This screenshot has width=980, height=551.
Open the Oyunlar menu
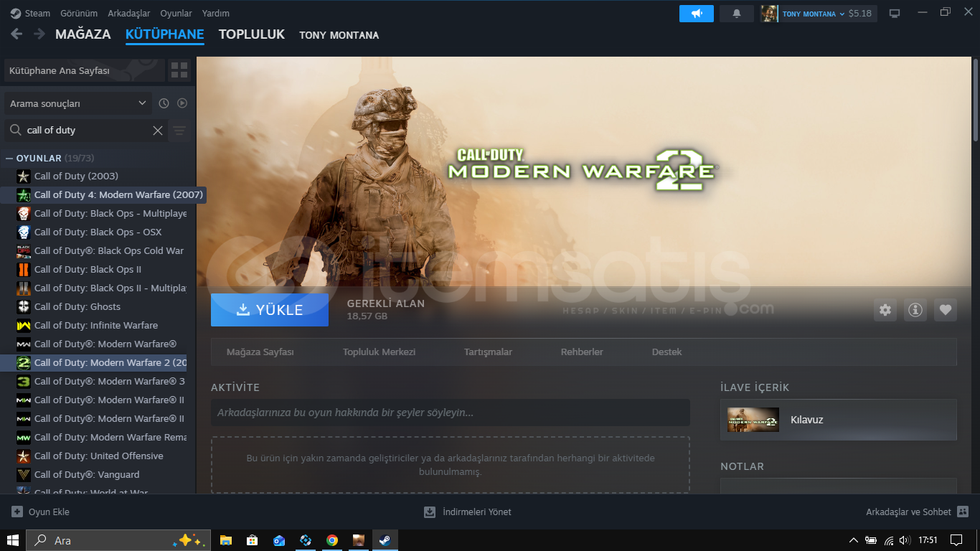coord(176,13)
